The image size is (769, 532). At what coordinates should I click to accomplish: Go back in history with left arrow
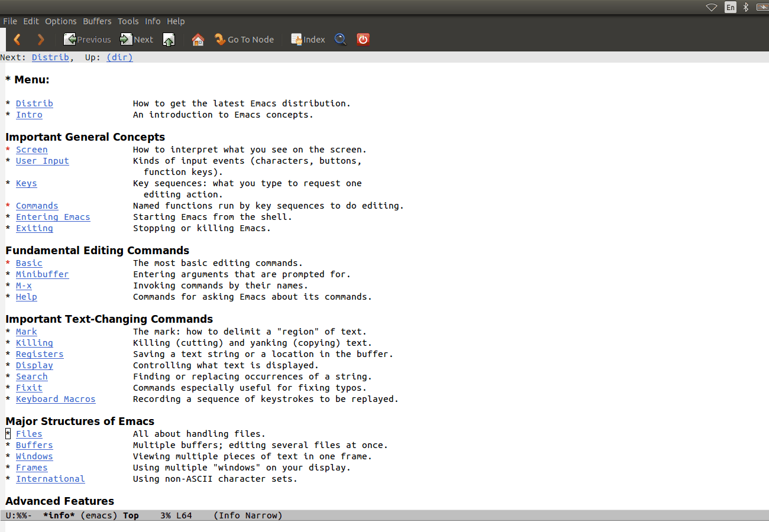point(17,40)
